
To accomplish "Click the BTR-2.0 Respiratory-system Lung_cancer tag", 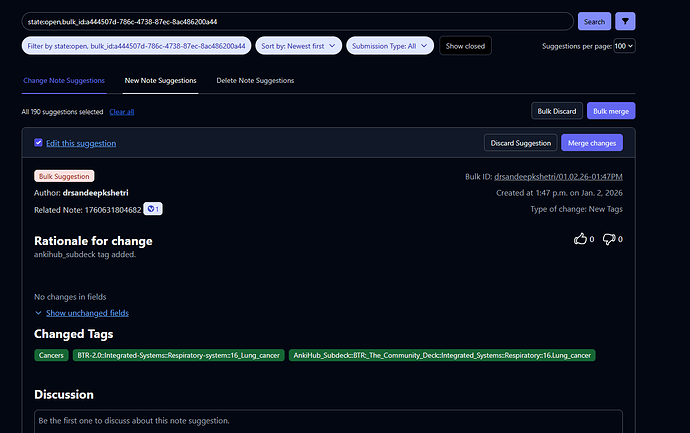I will point(177,355).
